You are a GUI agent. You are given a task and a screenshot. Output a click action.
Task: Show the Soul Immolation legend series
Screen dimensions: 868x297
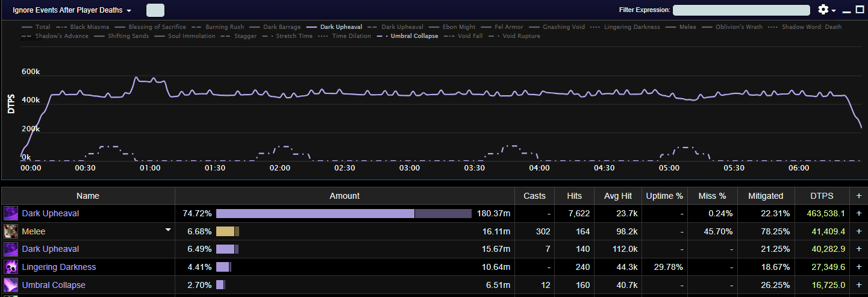184,36
